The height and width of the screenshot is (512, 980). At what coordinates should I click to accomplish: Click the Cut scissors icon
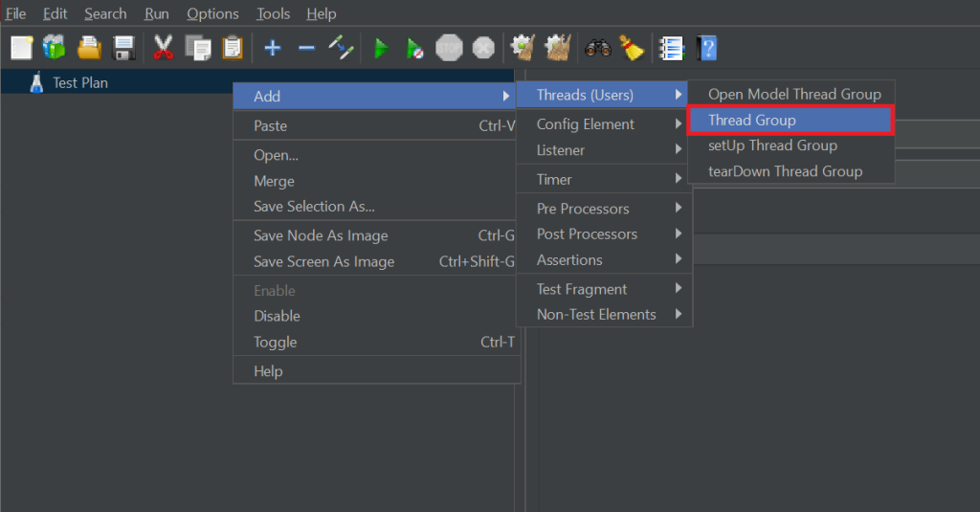pos(163,48)
